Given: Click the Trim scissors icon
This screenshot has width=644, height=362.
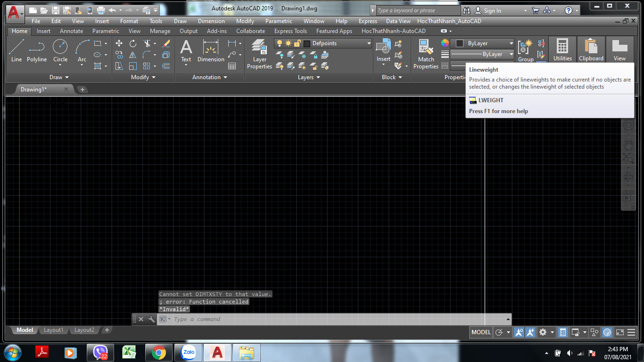Looking at the screenshot, I should coord(147,43).
